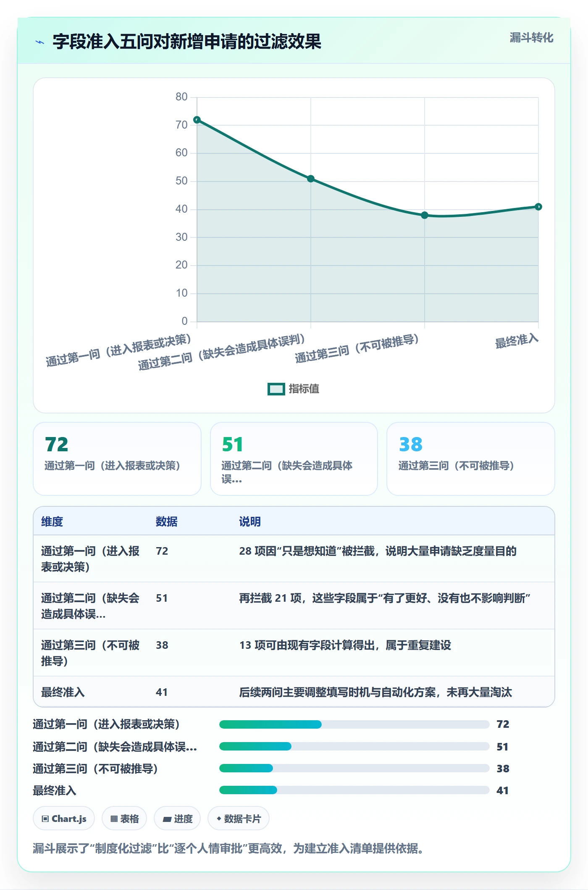Select the 最终准入 table row label
The image size is (588, 890).
click(63, 692)
